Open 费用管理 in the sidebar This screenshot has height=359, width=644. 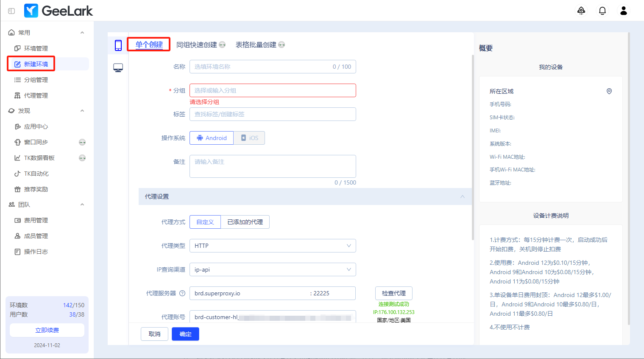36,220
